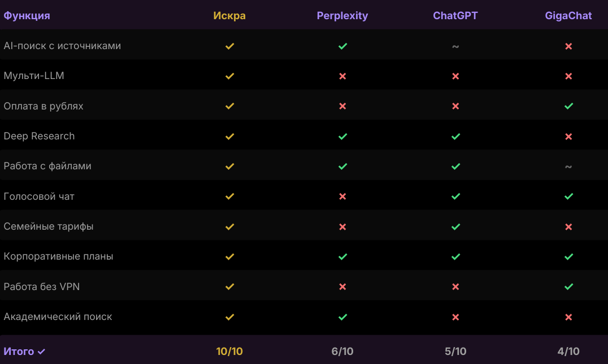This screenshot has width=608, height=364.
Task: Click ChatGPT cross in Работа без VPN row
Action: point(455,287)
